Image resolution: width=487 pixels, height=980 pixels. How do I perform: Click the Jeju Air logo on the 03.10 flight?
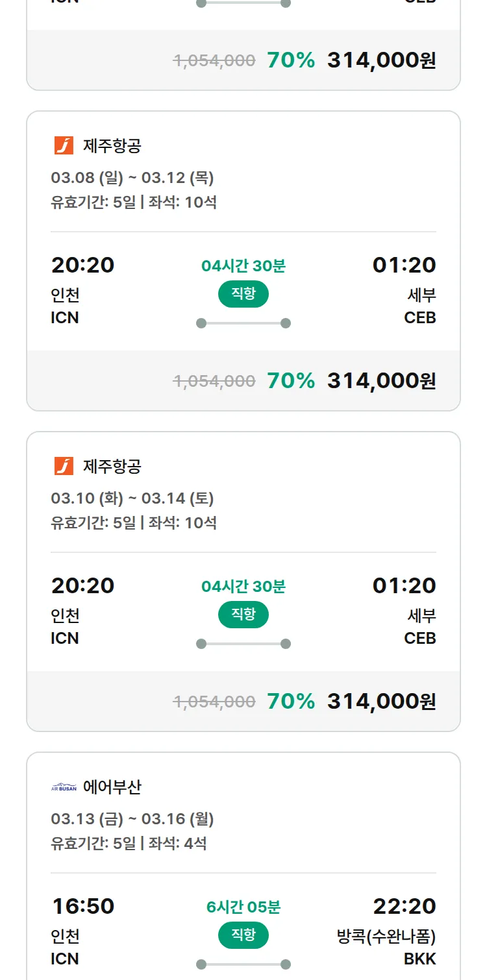point(64,466)
